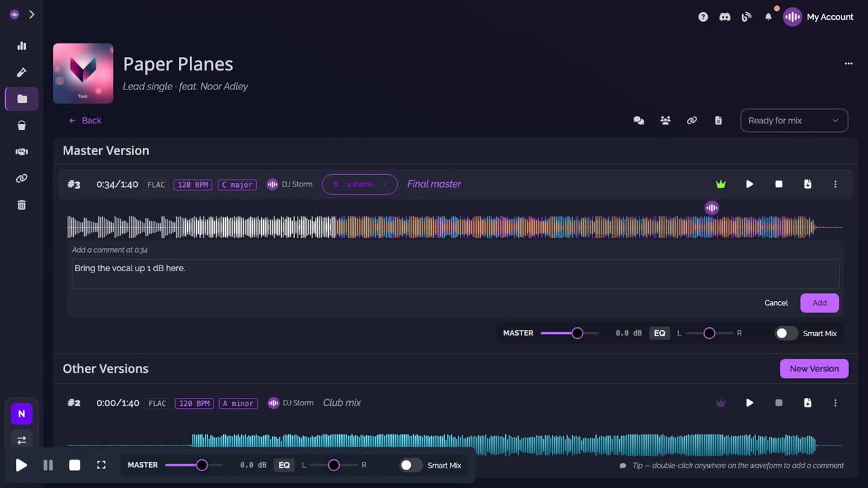Open EQ for the master version

pyautogui.click(x=659, y=333)
